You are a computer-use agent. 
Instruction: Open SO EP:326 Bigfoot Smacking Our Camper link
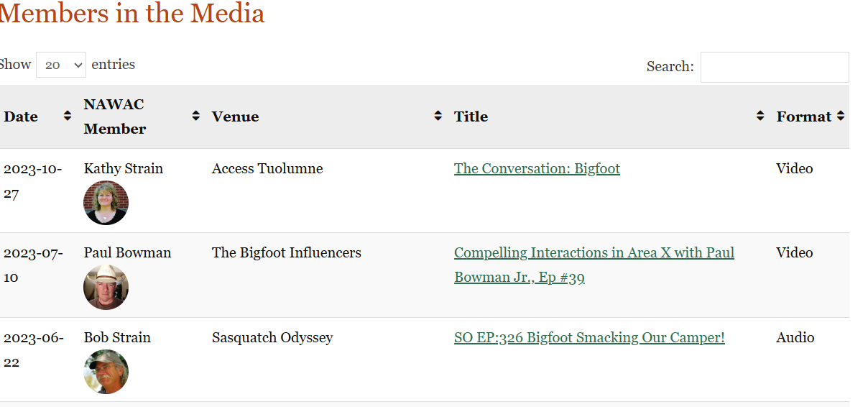click(589, 338)
